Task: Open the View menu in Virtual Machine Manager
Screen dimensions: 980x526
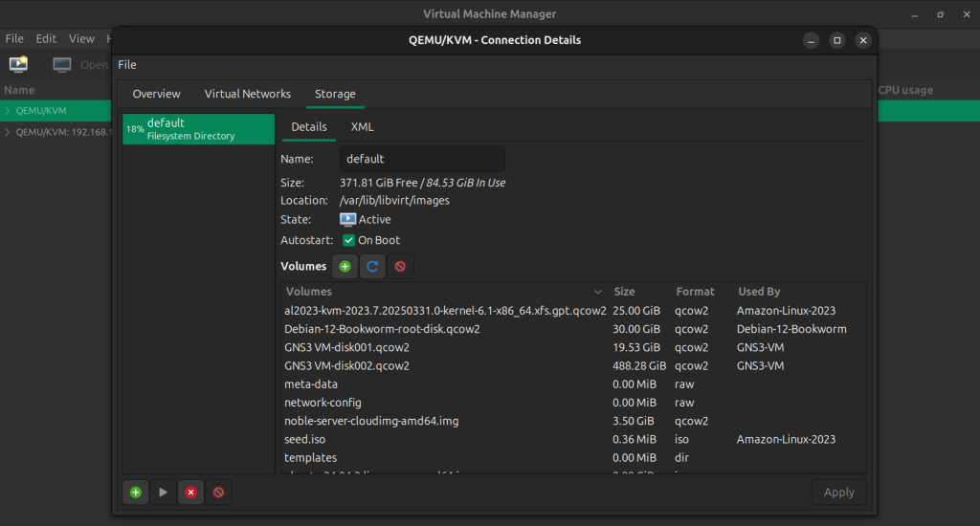Action: coord(81,38)
